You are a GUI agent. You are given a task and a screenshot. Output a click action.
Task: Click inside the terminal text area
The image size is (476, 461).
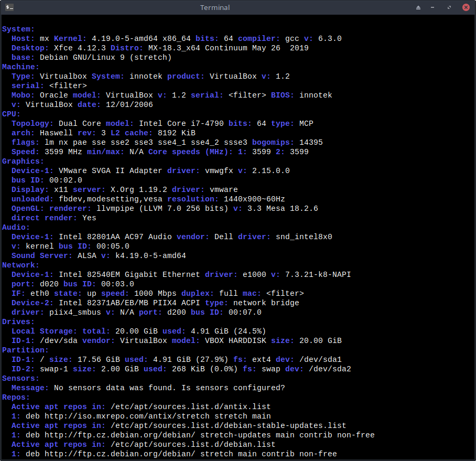[236, 236]
